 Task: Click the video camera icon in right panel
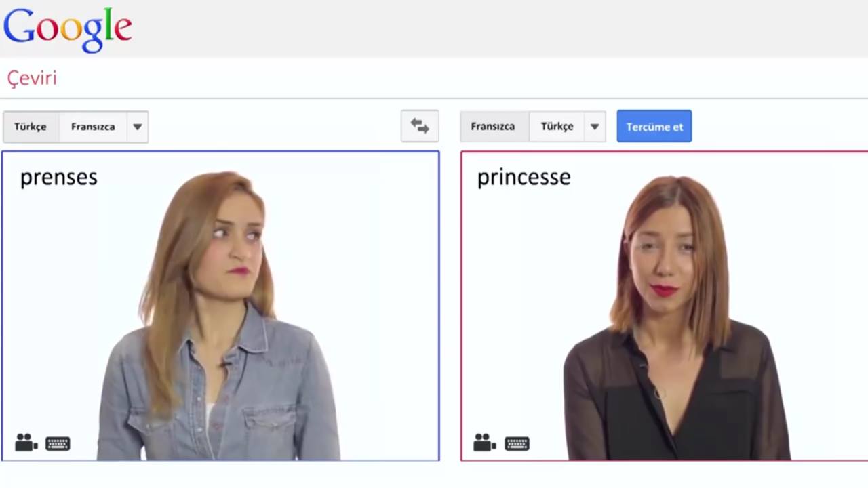(484, 443)
